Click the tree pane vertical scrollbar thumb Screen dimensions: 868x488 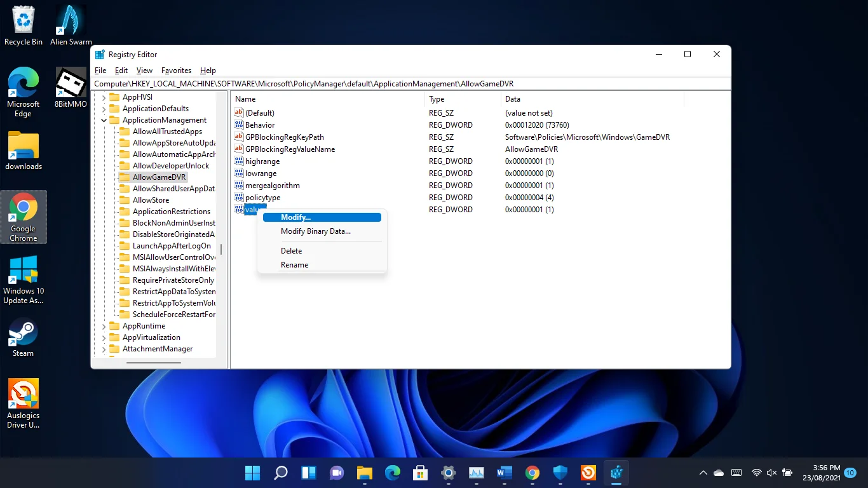(221, 249)
